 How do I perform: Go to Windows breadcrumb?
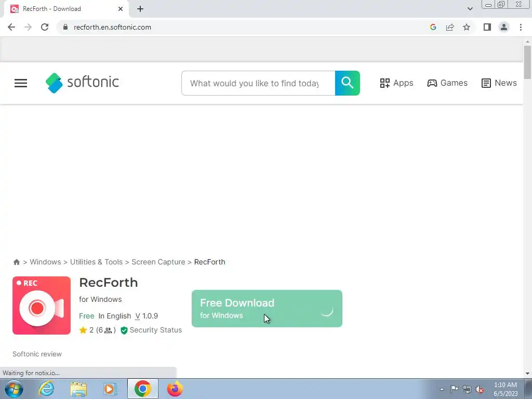pyautogui.click(x=46, y=262)
